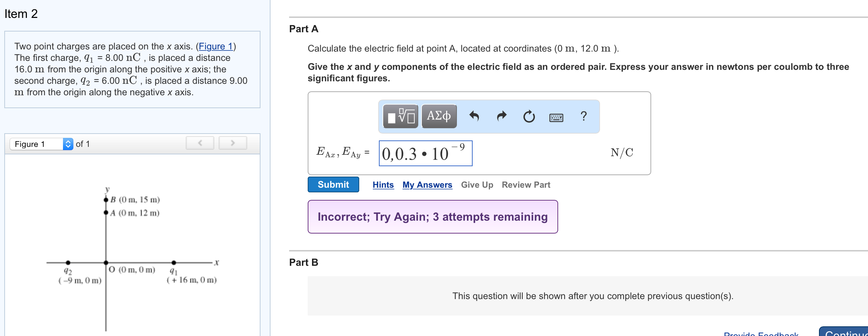
Task: Click the question mark help icon
Action: (584, 116)
